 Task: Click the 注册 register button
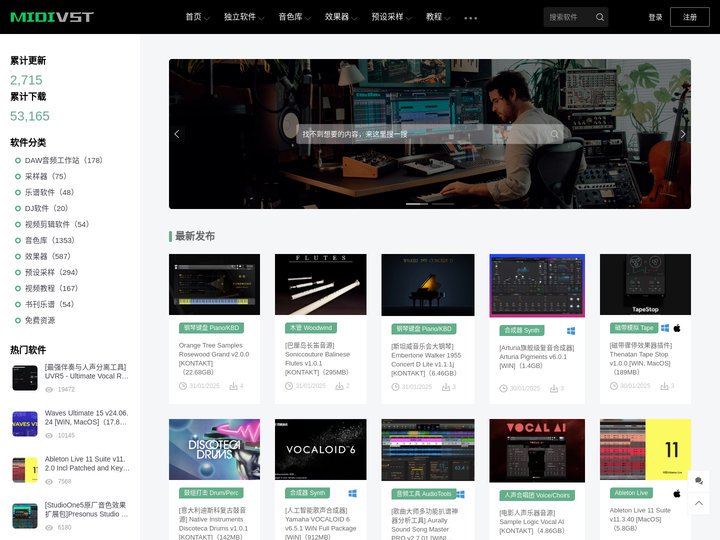pos(690,17)
